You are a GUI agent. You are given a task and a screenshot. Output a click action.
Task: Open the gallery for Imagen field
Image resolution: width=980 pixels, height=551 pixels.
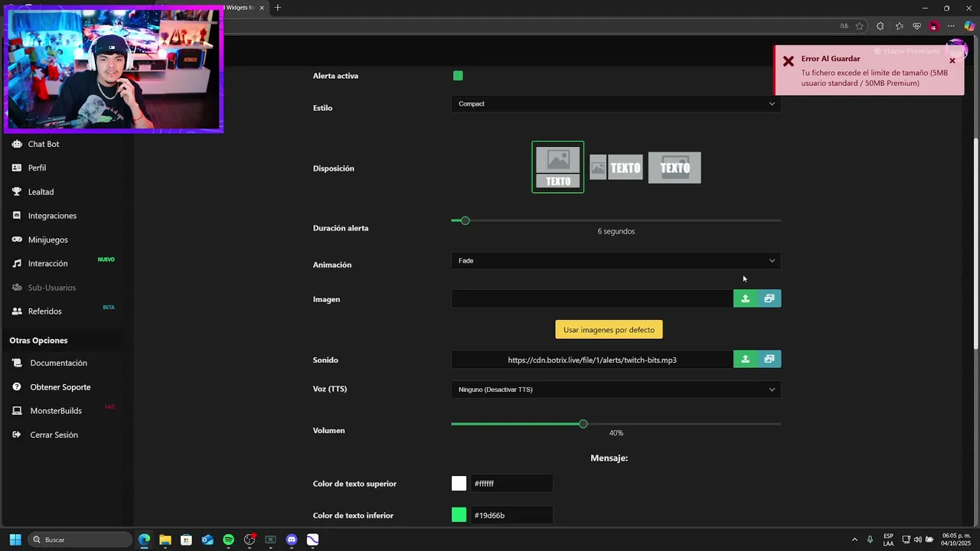point(769,298)
